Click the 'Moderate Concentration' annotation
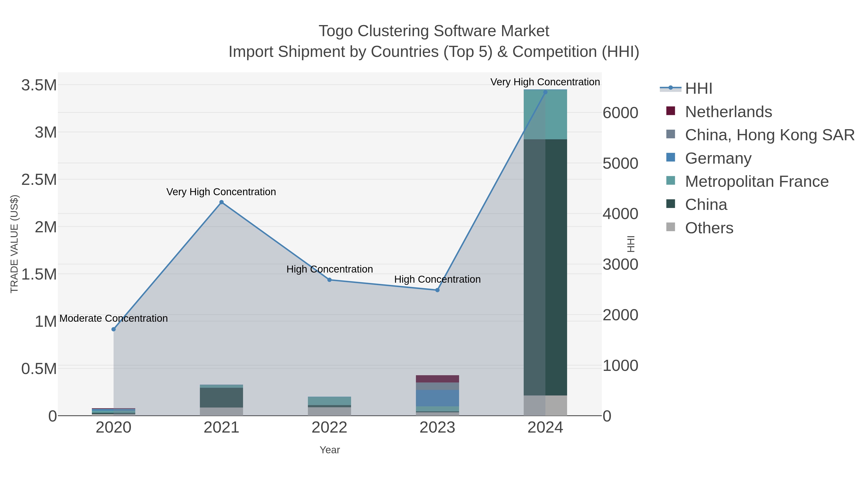 point(114,318)
